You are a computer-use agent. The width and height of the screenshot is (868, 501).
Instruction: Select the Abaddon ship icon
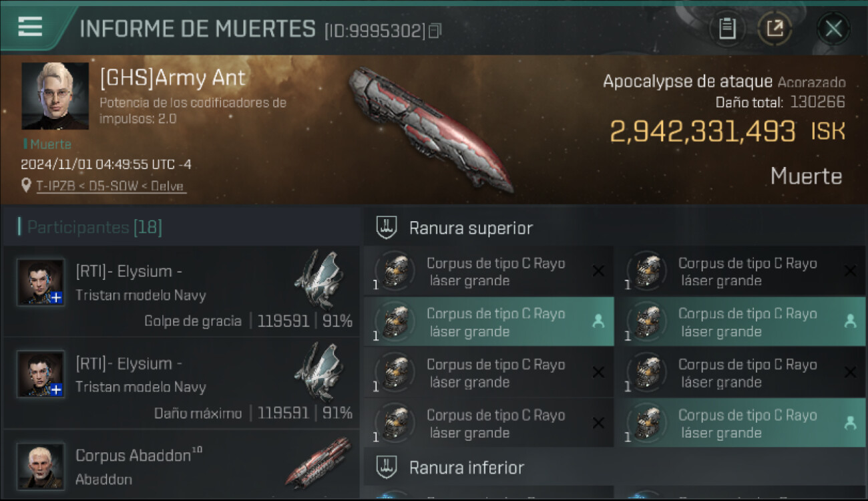[x=318, y=462]
